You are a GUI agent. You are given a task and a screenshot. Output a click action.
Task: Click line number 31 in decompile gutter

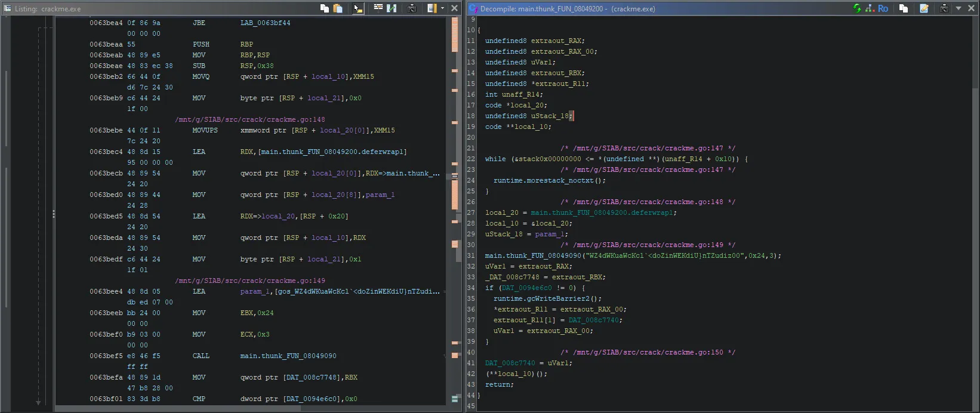(471, 255)
